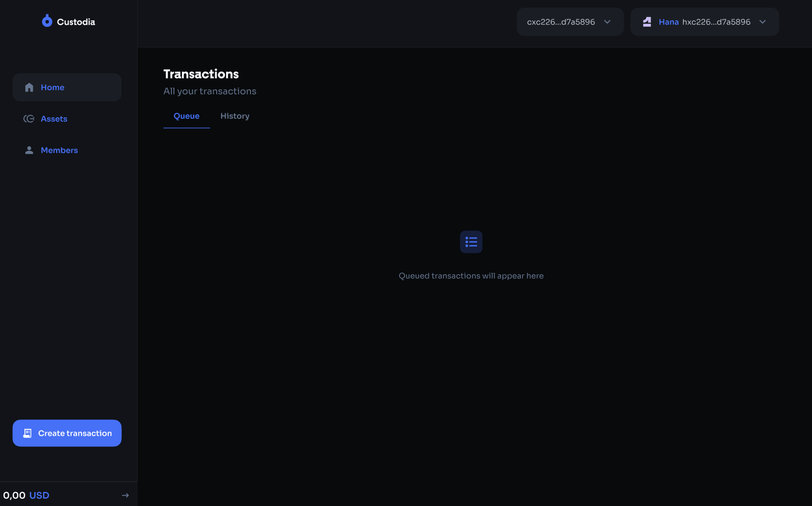
Task: Click the arrow icon beside USD balance
Action: [x=125, y=495]
